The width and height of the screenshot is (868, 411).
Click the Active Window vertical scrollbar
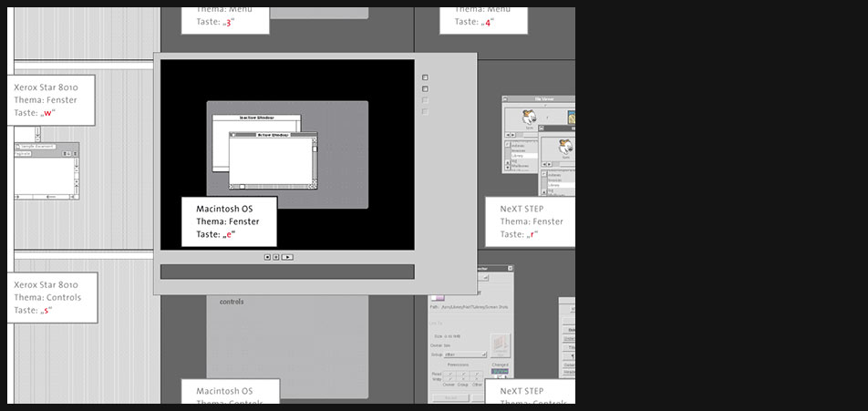click(313, 160)
